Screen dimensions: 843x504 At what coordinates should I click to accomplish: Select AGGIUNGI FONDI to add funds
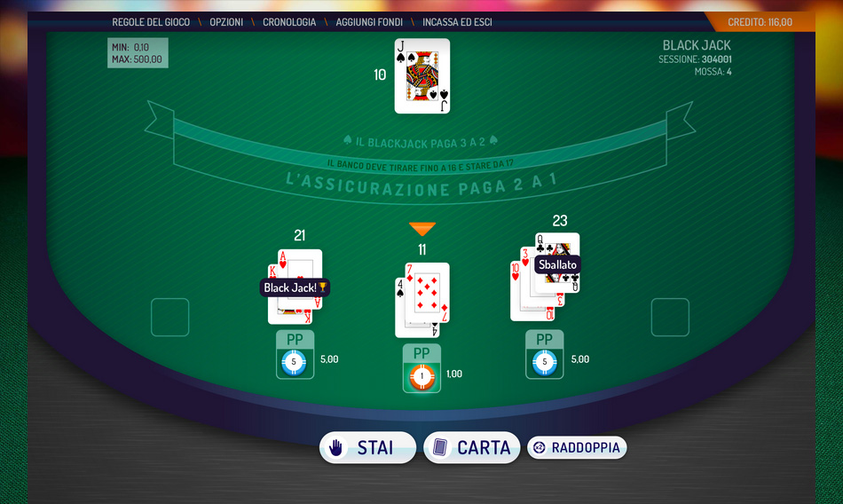tap(369, 22)
